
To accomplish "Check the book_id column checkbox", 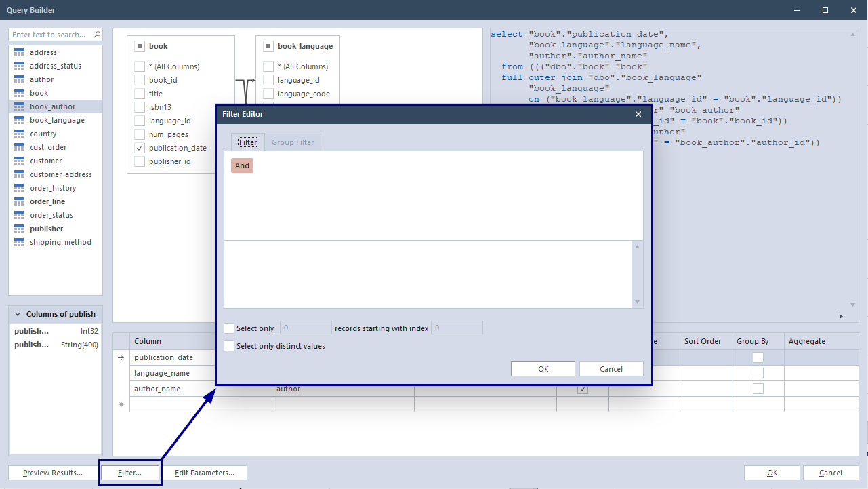I will click(x=140, y=80).
